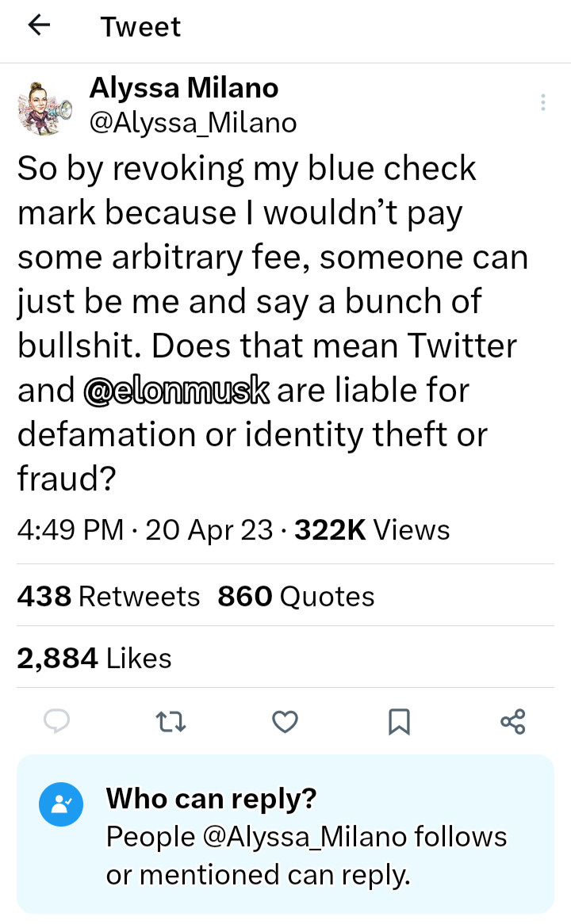Retweet using the arrows icon

(171, 721)
